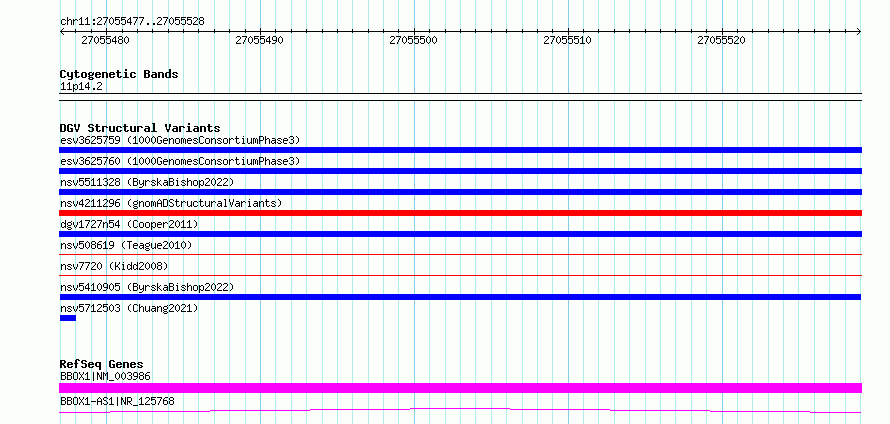Click ruler position 27055480
This screenshot has width=890, height=424.
(105, 40)
